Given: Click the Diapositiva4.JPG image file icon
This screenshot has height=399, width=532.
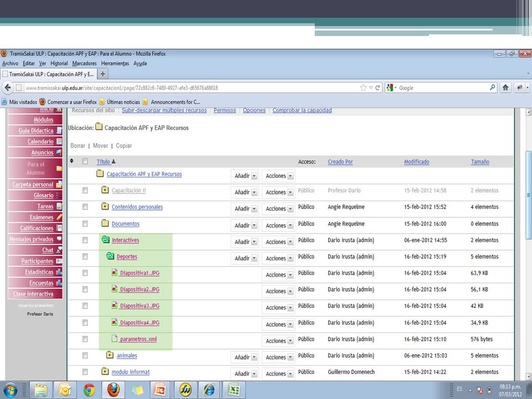Looking at the screenshot, I should (115, 322).
